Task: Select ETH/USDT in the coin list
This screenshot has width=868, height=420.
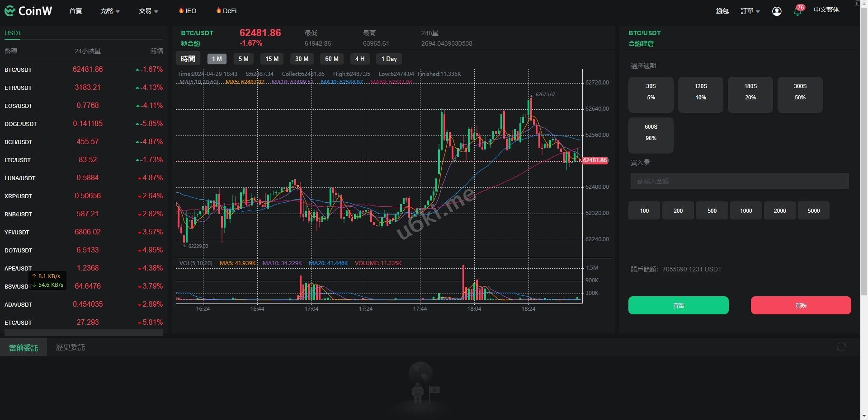Action: pos(18,88)
